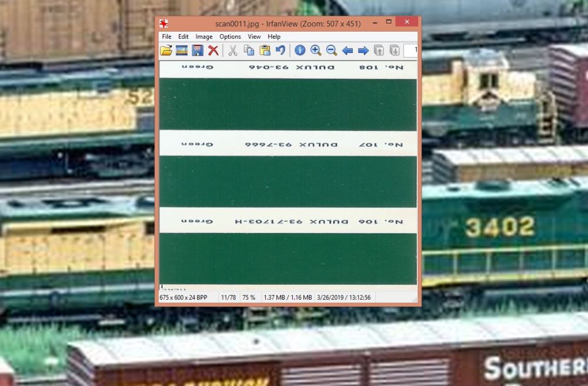Click the green swatch labeled No. 106
The width and height of the screenshot is (588, 386).
[x=288, y=259]
